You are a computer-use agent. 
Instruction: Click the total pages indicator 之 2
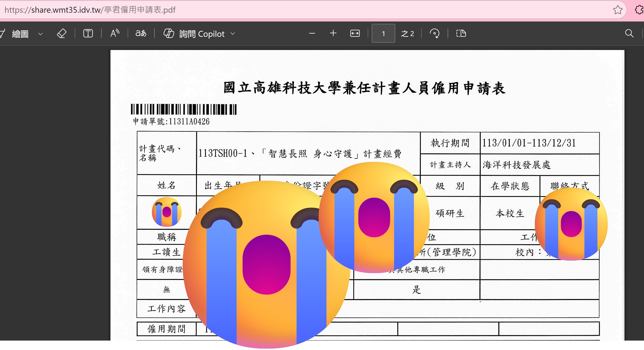point(408,33)
